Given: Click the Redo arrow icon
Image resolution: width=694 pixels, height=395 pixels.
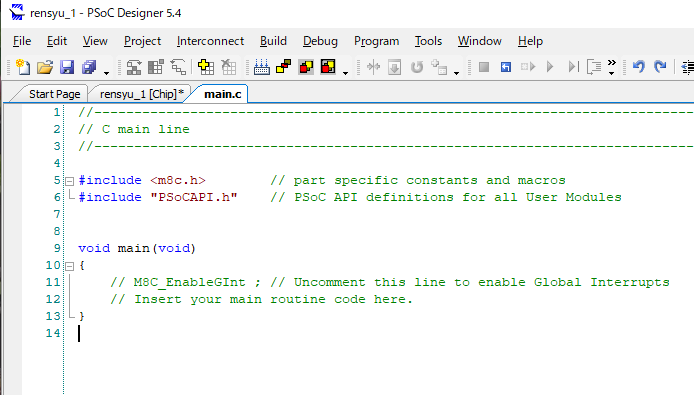Looking at the screenshot, I should 660,67.
